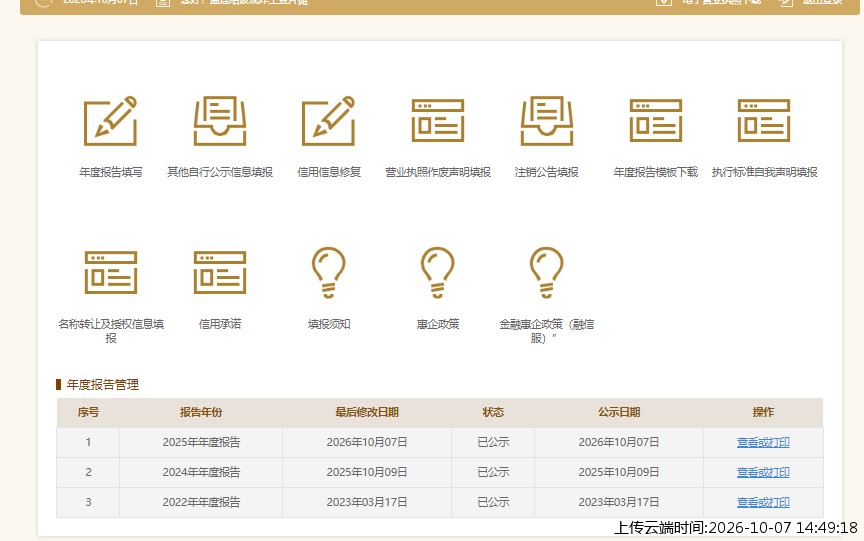Select last-modified date 2025年10月09日
The width and height of the screenshot is (864, 541).
click(x=367, y=472)
